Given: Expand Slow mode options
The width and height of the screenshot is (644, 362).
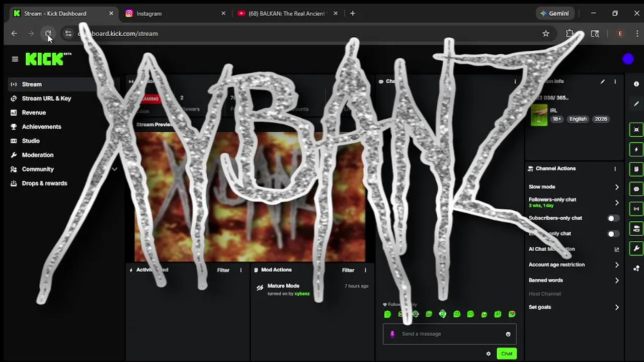Looking at the screenshot, I should coord(617,187).
